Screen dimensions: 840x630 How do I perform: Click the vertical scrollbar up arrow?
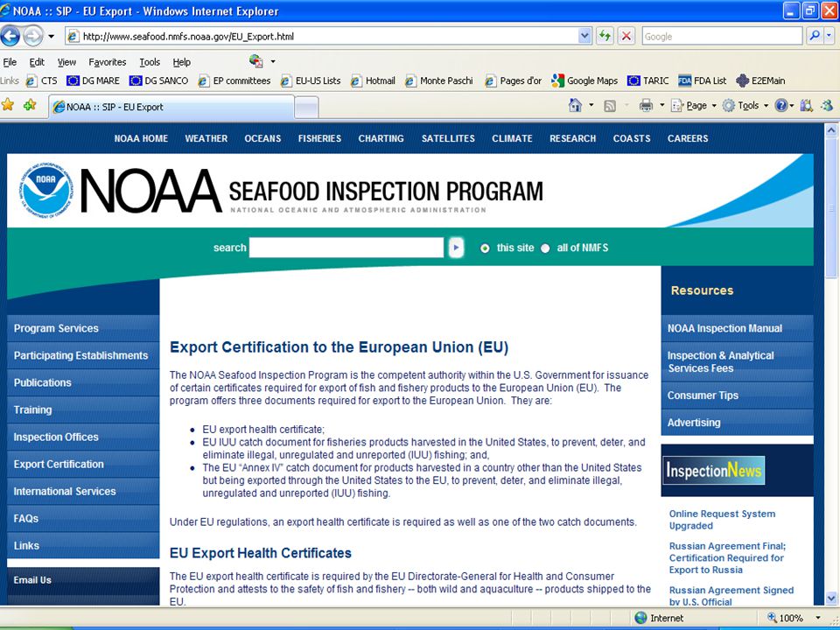click(x=831, y=129)
